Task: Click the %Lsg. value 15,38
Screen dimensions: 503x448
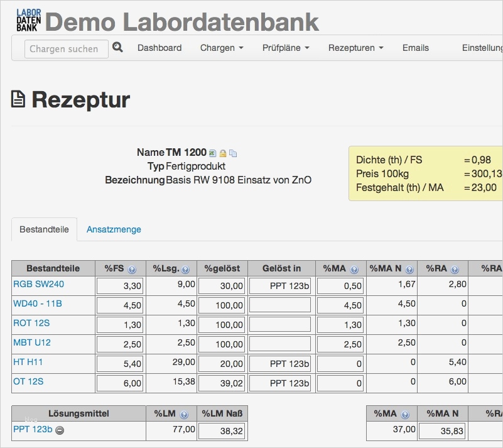Action: click(x=184, y=381)
